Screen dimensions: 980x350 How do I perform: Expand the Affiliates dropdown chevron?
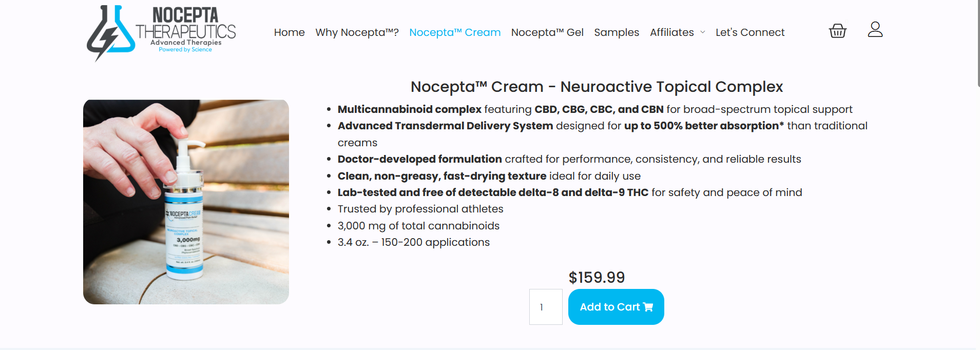click(x=703, y=32)
